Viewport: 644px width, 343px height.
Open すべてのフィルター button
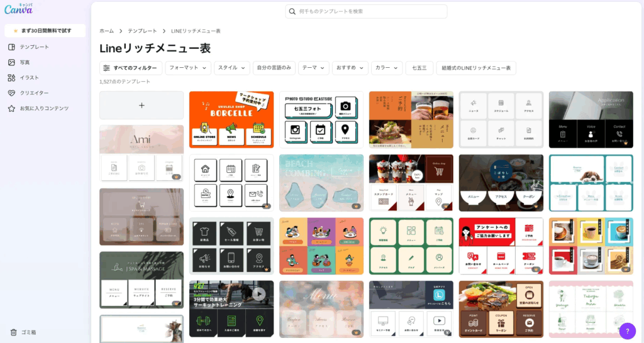[131, 68]
